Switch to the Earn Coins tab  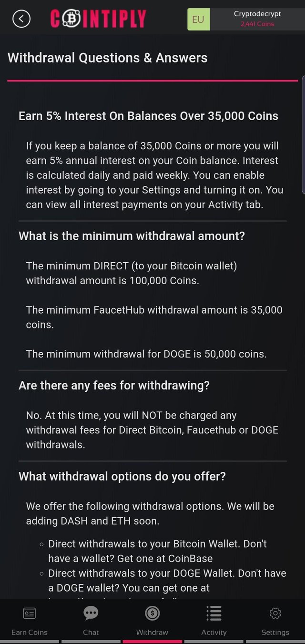click(x=30, y=632)
